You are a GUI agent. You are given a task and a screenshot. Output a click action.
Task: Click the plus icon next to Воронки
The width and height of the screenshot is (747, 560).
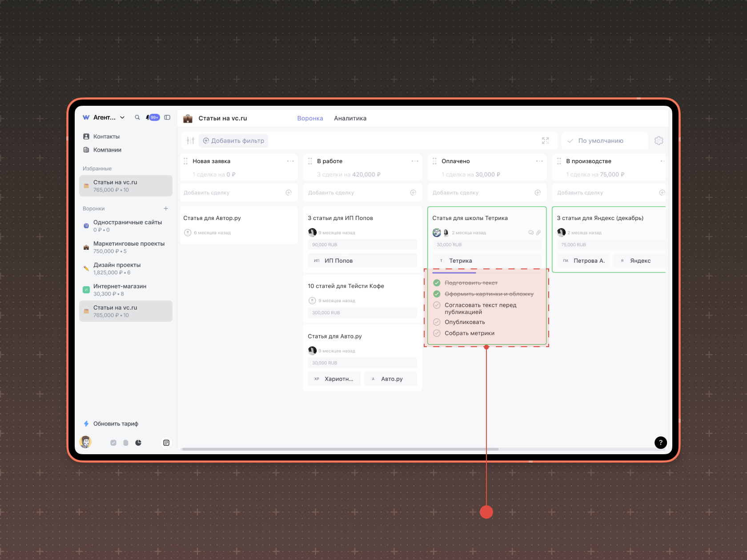click(x=166, y=208)
